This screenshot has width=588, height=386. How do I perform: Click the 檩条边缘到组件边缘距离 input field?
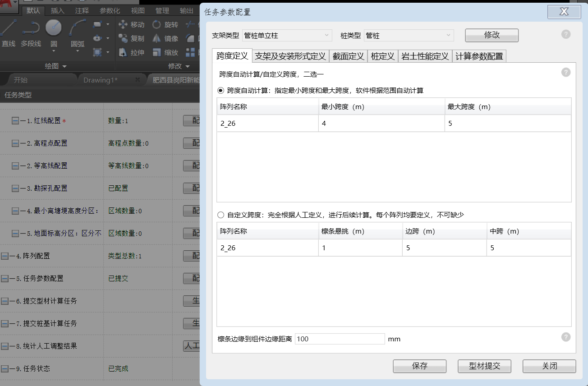click(340, 339)
